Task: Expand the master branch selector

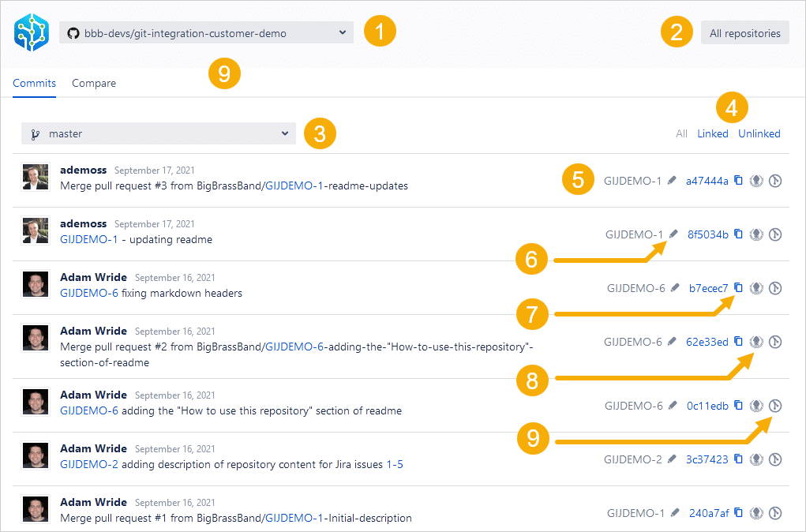Action: pos(159,134)
